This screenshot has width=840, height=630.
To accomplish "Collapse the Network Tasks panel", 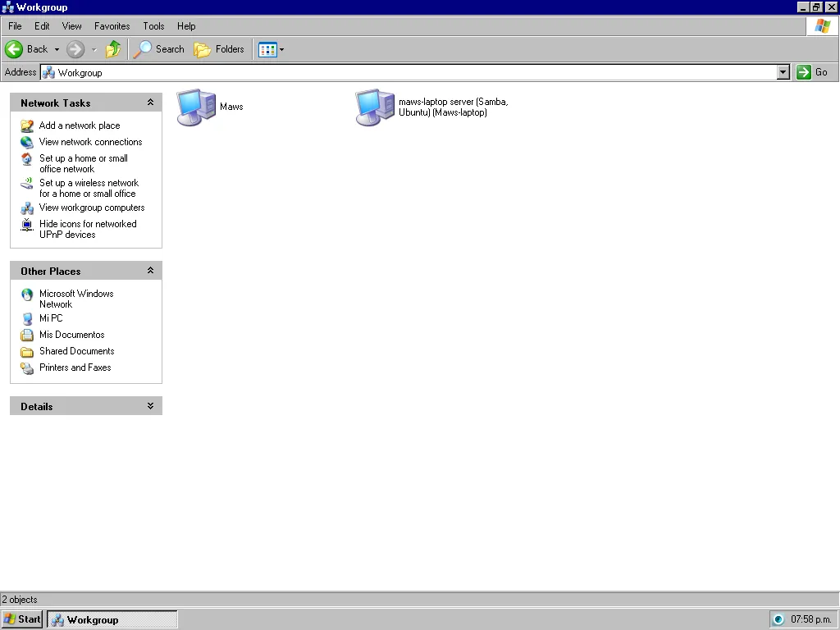I will click(151, 103).
